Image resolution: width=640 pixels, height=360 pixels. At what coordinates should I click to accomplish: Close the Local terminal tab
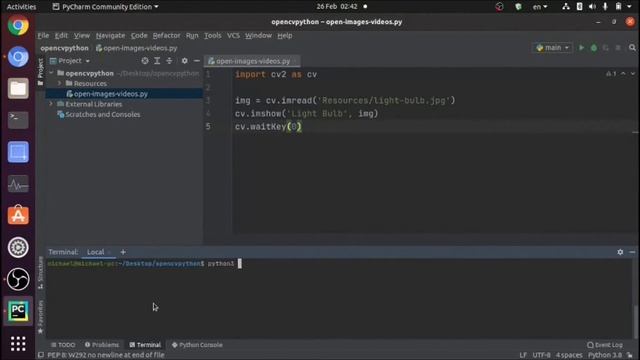click(x=109, y=252)
